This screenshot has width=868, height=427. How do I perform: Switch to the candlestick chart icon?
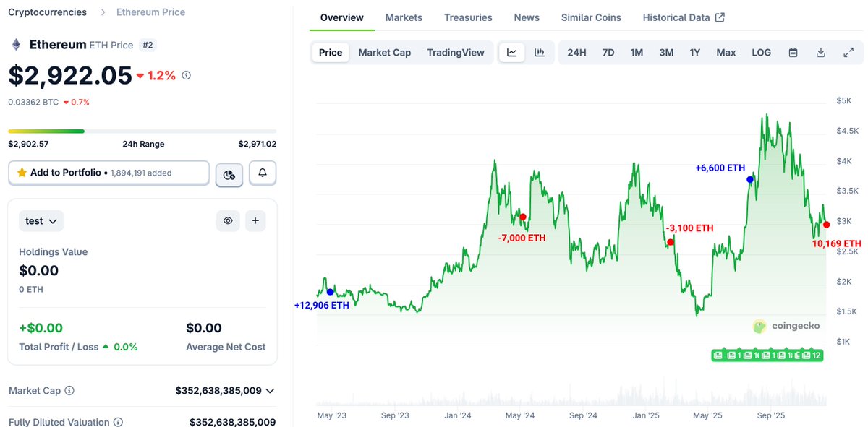click(x=540, y=52)
